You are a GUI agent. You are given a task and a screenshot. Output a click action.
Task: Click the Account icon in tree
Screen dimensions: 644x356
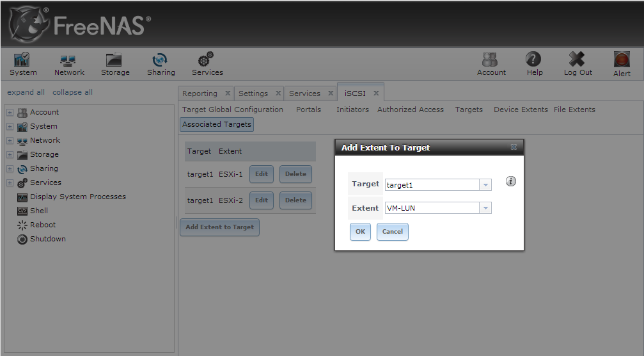tap(22, 112)
